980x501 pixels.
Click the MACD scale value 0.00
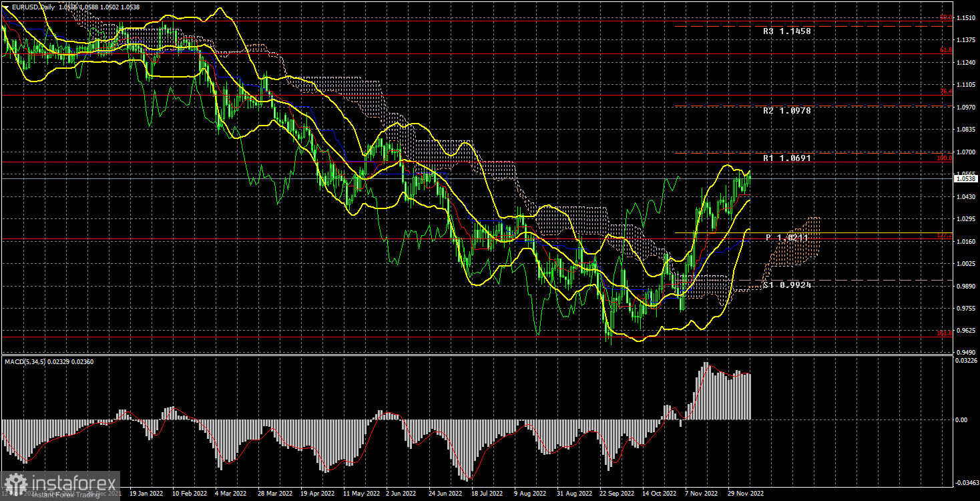pos(962,420)
